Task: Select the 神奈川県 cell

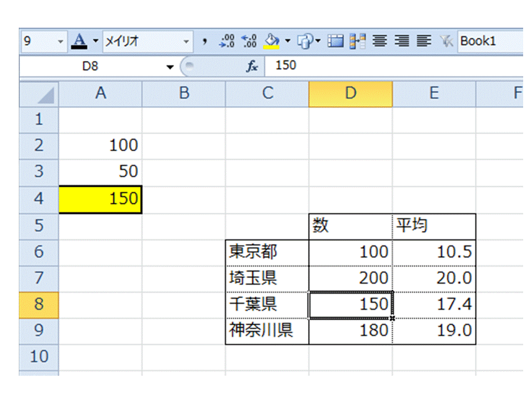Action: coord(267,331)
